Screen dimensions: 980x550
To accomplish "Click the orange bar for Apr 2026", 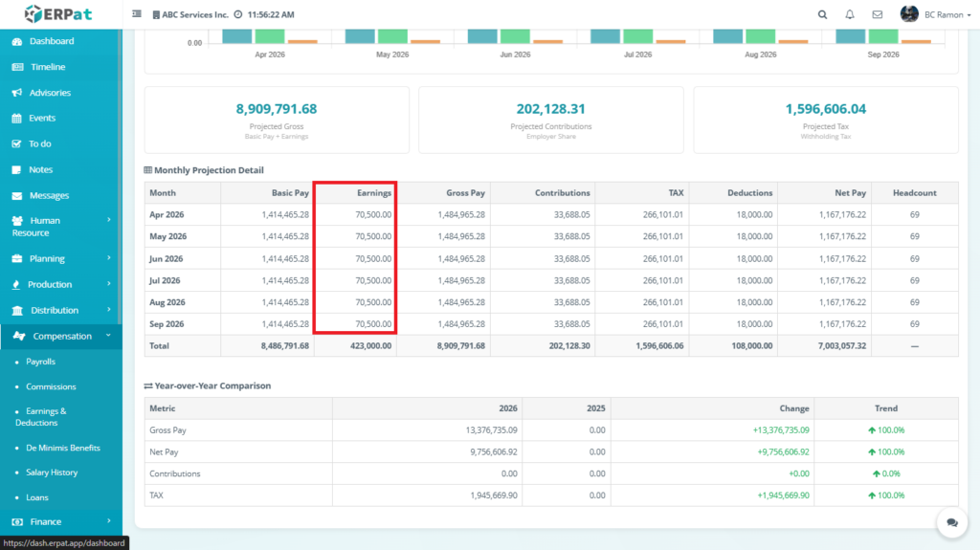I will [302, 41].
